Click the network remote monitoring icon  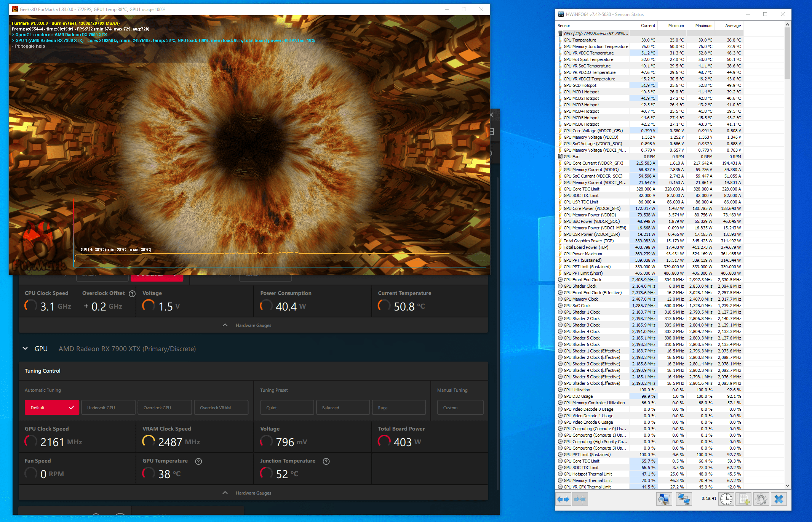pyautogui.click(x=684, y=499)
